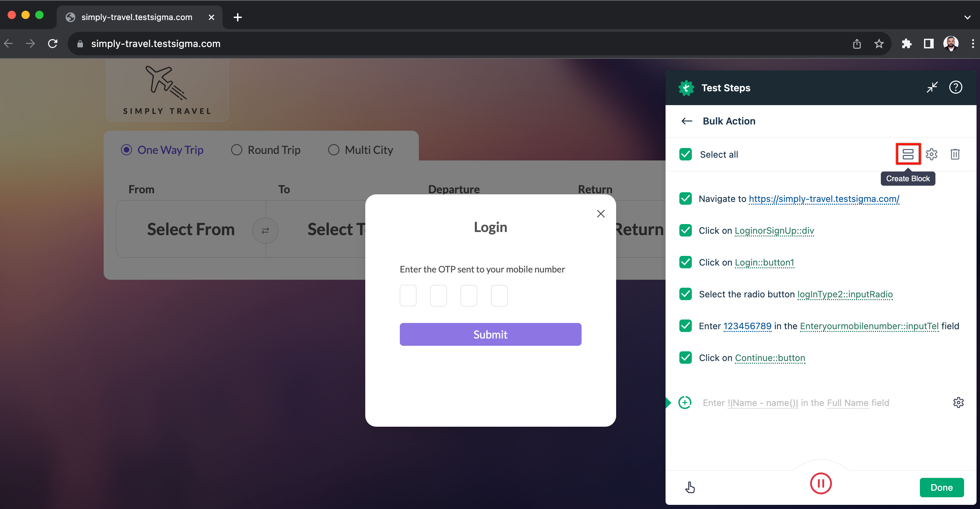
Task: Click the Create Block icon
Action: tap(908, 154)
